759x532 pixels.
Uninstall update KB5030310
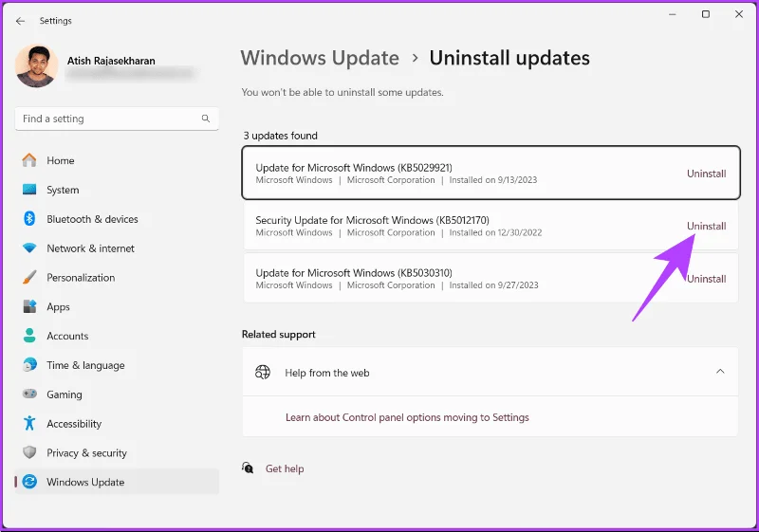point(706,279)
